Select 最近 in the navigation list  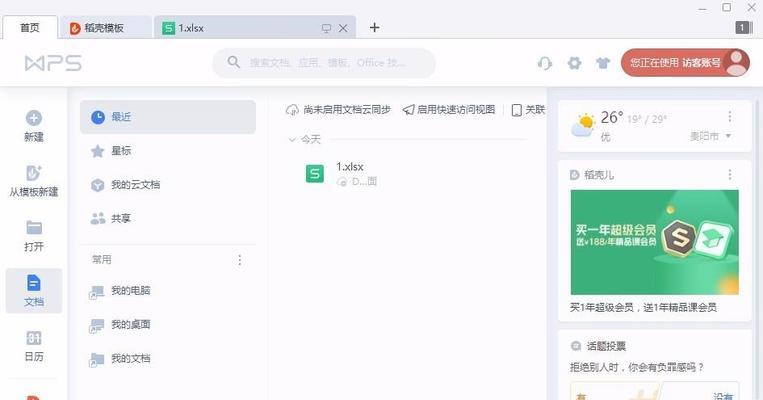click(x=168, y=117)
